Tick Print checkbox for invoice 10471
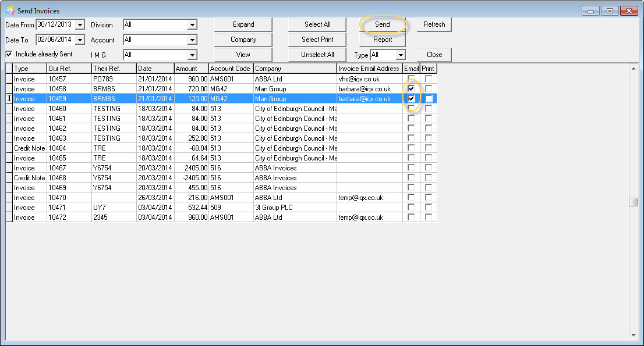Image resolution: width=644 pixels, height=346 pixels. 429,207
